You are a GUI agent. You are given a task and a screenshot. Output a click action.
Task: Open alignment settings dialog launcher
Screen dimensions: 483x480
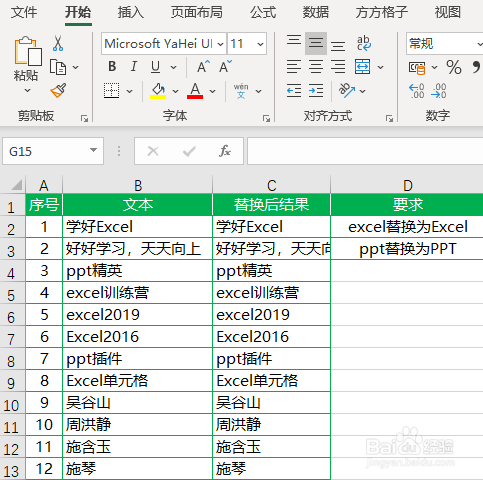pyautogui.click(x=389, y=118)
